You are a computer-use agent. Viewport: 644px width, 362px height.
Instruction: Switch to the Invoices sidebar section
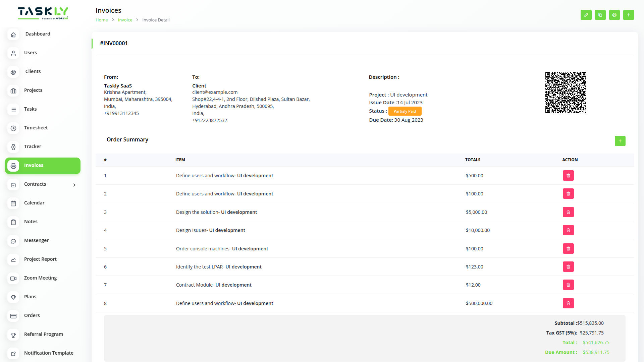34,165
